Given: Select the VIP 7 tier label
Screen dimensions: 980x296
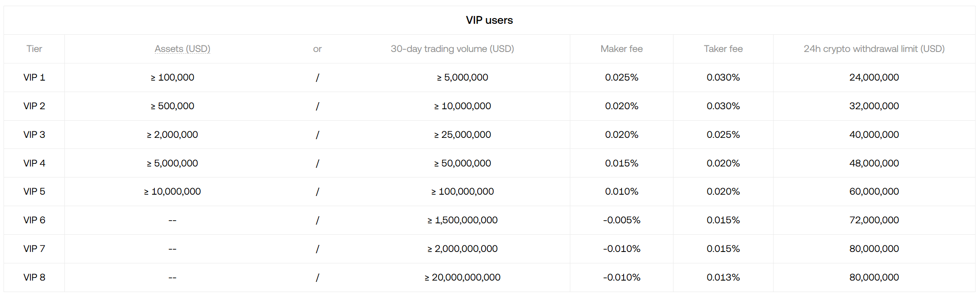Looking at the screenshot, I should click(x=34, y=249).
